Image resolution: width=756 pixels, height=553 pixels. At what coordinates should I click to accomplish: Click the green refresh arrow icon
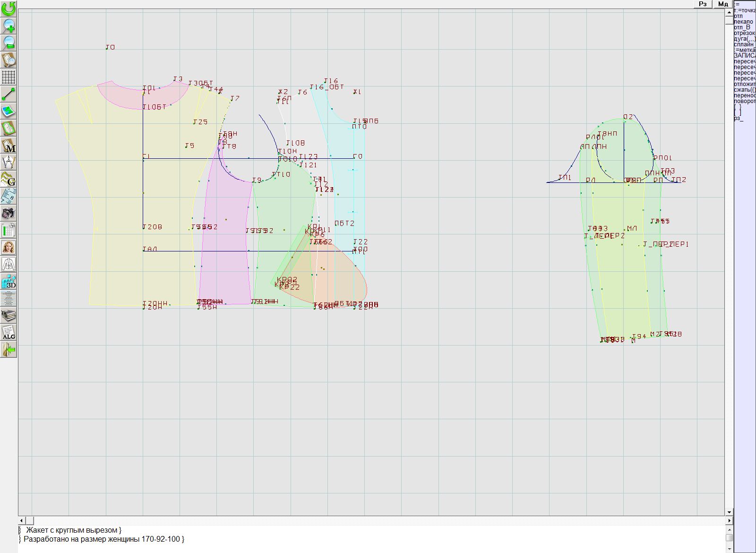(x=9, y=8)
